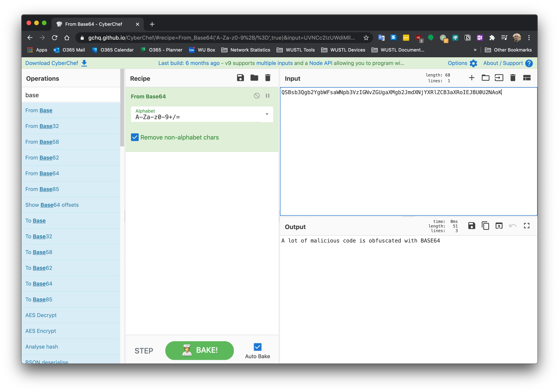Image resolution: width=559 pixels, height=392 pixels.
Task: Maximise the output pane
Action: click(527, 226)
